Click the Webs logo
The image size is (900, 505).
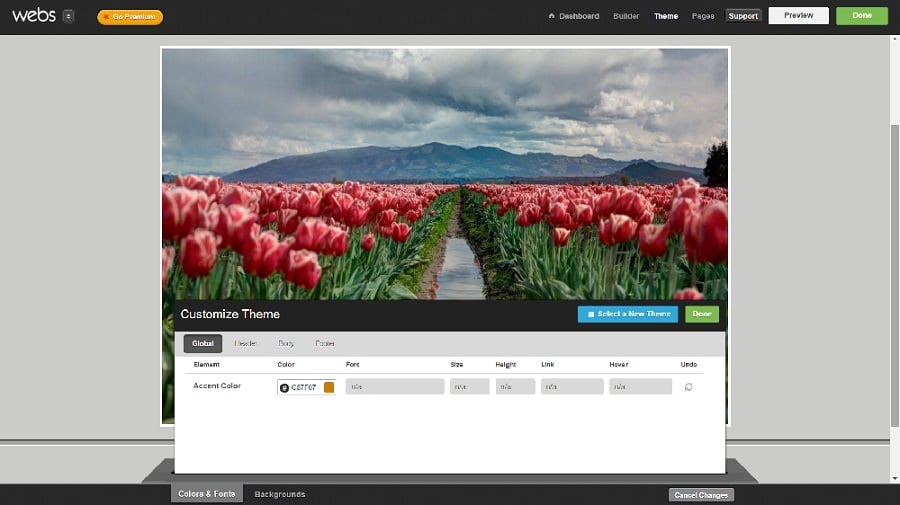tap(32, 15)
